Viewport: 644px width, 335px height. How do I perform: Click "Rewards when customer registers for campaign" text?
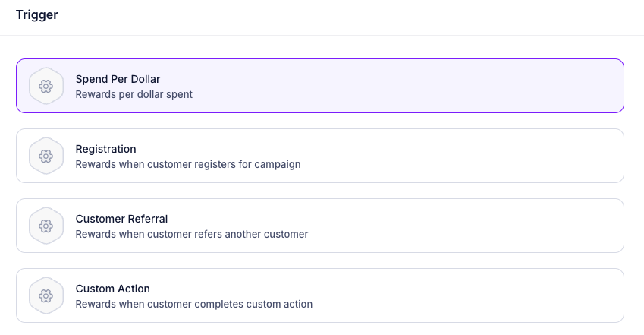click(x=187, y=165)
